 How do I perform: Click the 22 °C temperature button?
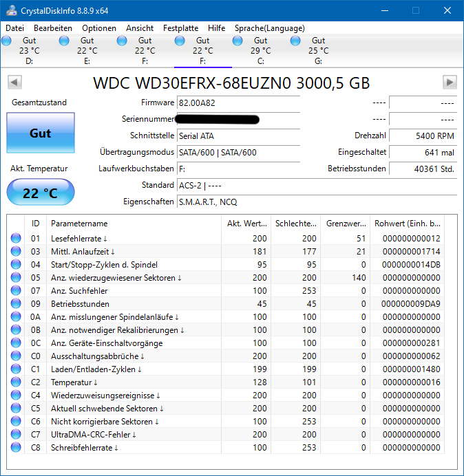tap(41, 193)
